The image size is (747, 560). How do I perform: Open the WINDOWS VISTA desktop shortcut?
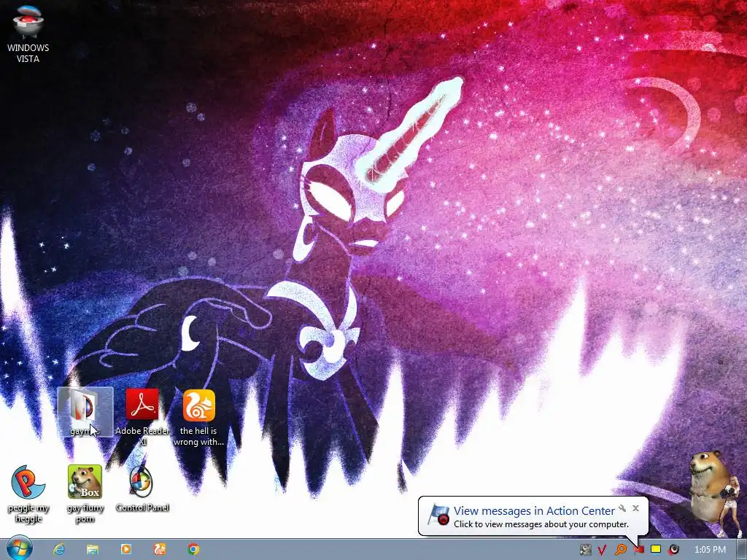point(28,33)
